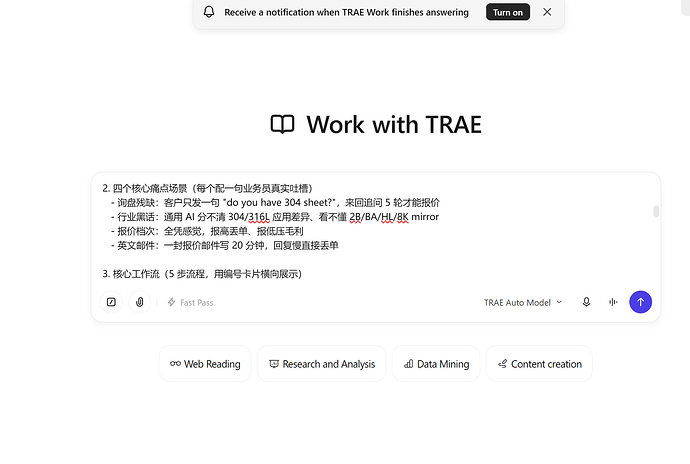
Task: Open the TRAE Auto Model dropdown
Action: 523,302
